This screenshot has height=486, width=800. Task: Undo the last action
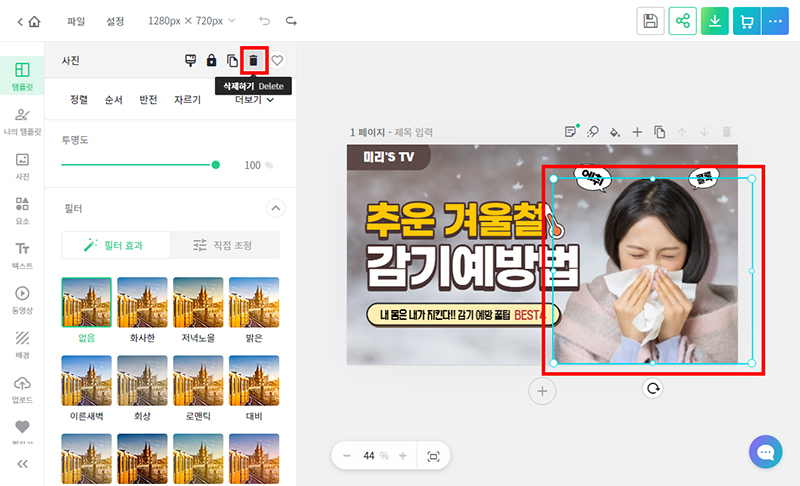(x=264, y=21)
